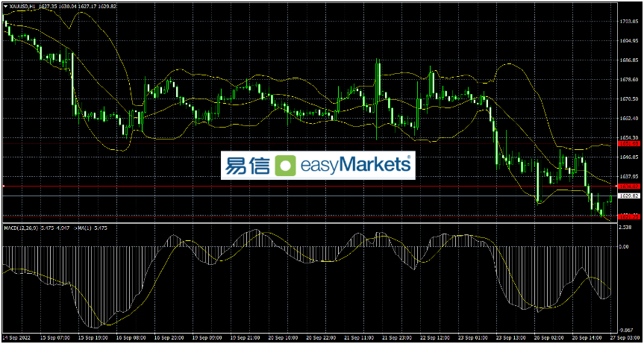644x344 pixels.
Task: Click the 1678.60 price scale value
Action: (629, 79)
